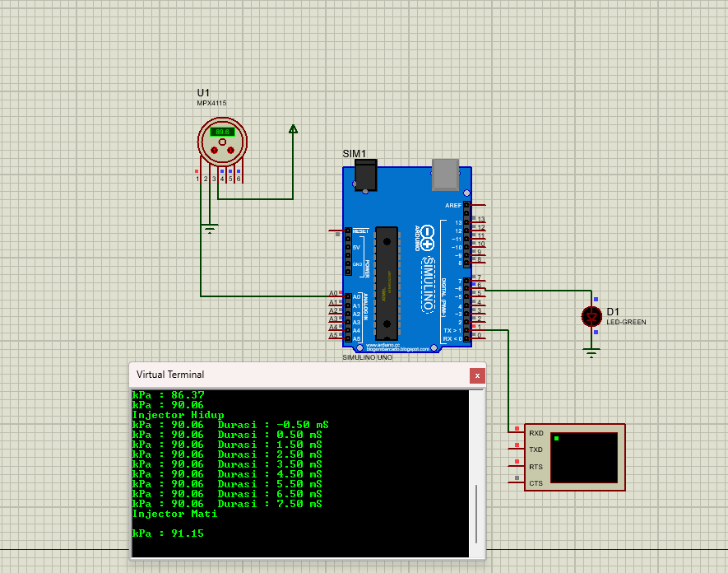Click the power supply arrow symbol near U1
Image resolution: width=728 pixels, height=573 pixels.
click(x=292, y=128)
